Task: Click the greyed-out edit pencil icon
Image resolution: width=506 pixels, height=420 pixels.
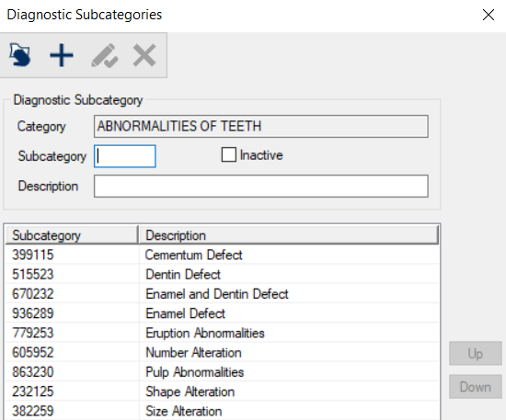Action: coord(105,55)
